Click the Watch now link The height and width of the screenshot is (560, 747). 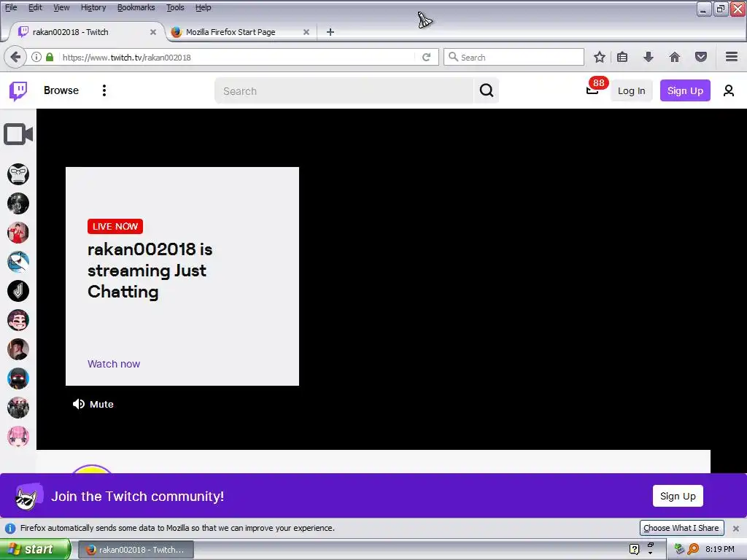pos(114,364)
